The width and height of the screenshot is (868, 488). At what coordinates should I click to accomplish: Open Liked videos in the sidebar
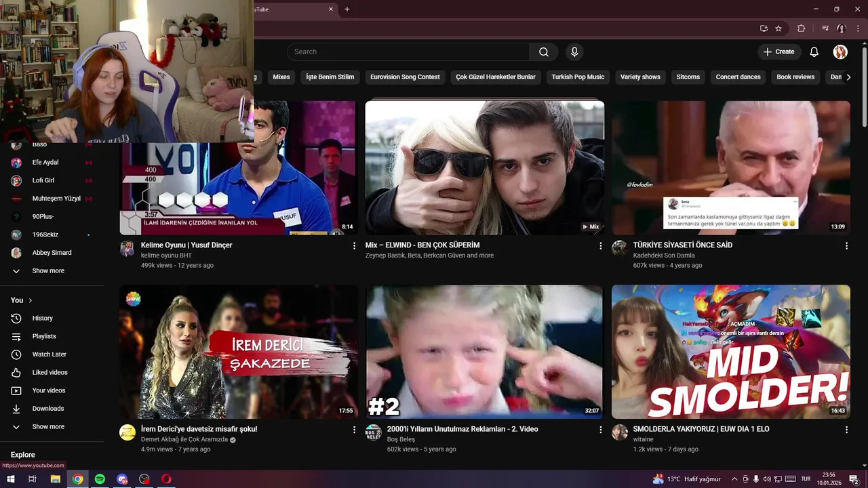click(x=53, y=372)
